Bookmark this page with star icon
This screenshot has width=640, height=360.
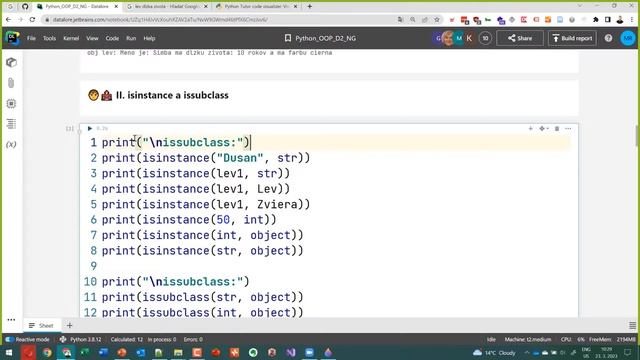point(437,20)
